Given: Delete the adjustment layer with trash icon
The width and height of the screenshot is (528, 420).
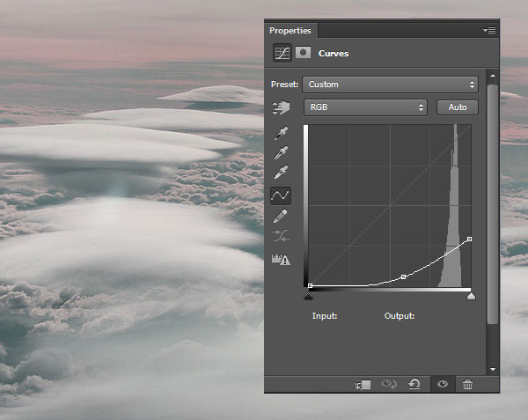Looking at the screenshot, I should pos(468,385).
